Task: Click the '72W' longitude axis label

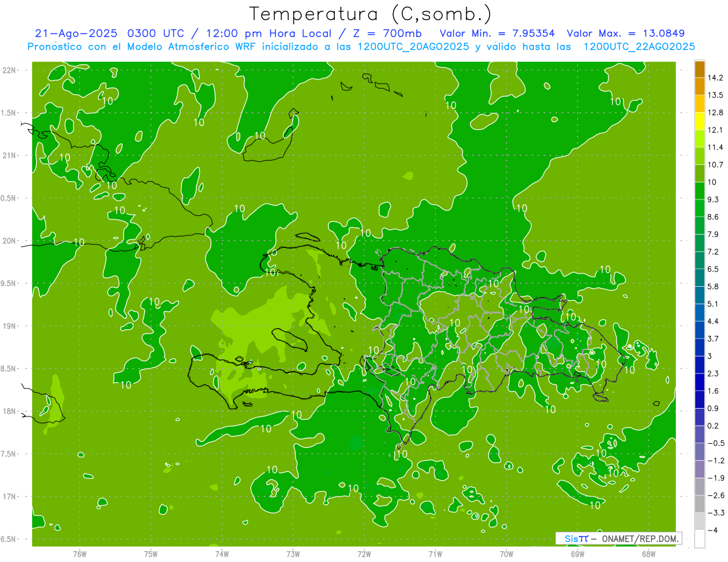Action: coord(364,554)
